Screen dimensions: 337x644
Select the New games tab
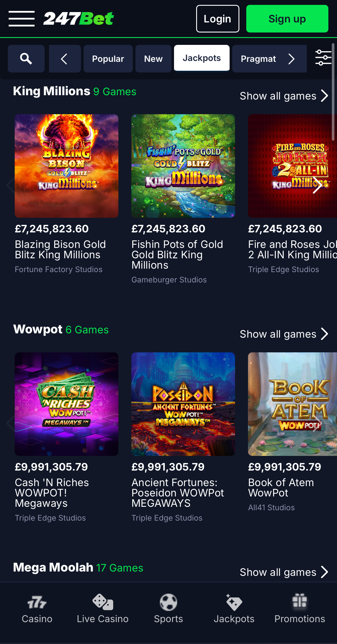click(153, 59)
